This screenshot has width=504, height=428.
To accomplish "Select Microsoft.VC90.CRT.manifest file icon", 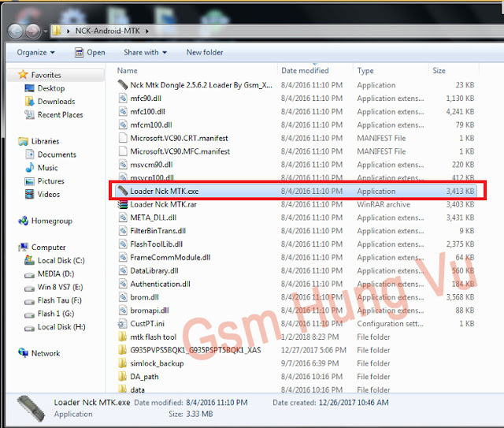I will pyautogui.click(x=123, y=138).
